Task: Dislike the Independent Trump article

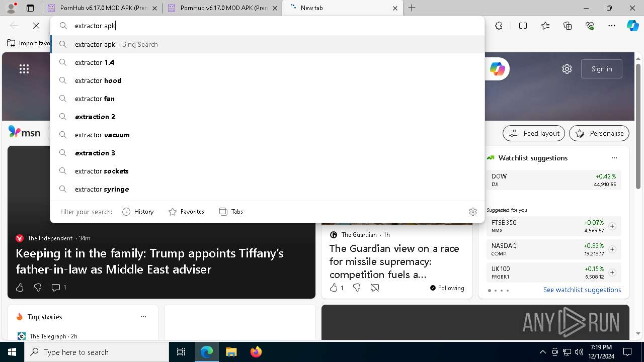Action: coord(38,288)
